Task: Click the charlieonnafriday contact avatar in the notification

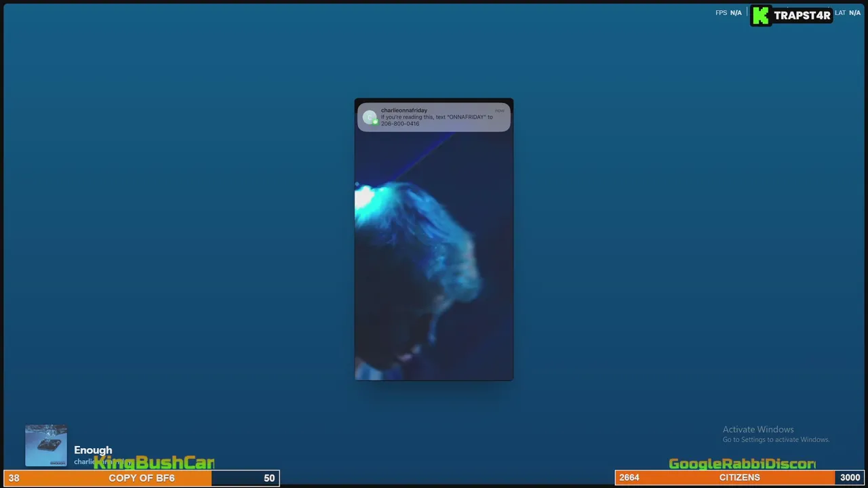Action: (370, 117)
